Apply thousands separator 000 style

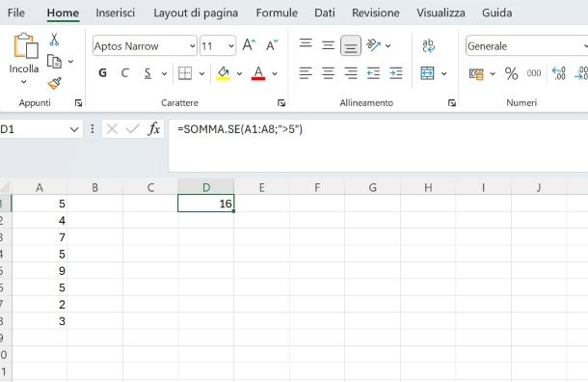click(534, 73)
